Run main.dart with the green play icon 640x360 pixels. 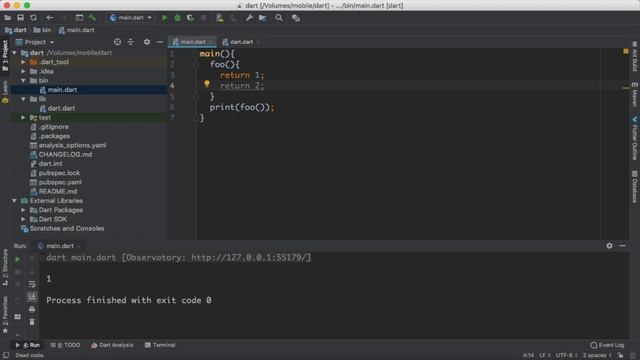164,18
